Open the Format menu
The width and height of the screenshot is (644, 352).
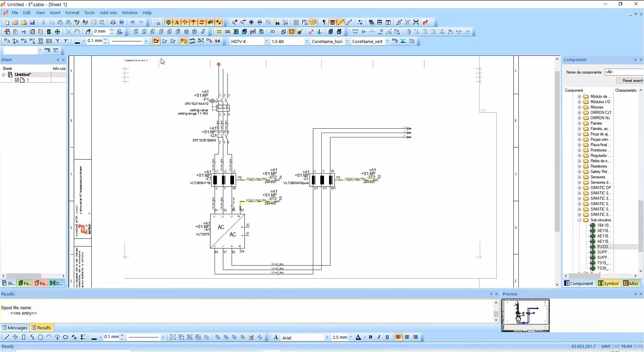point(72,13)
